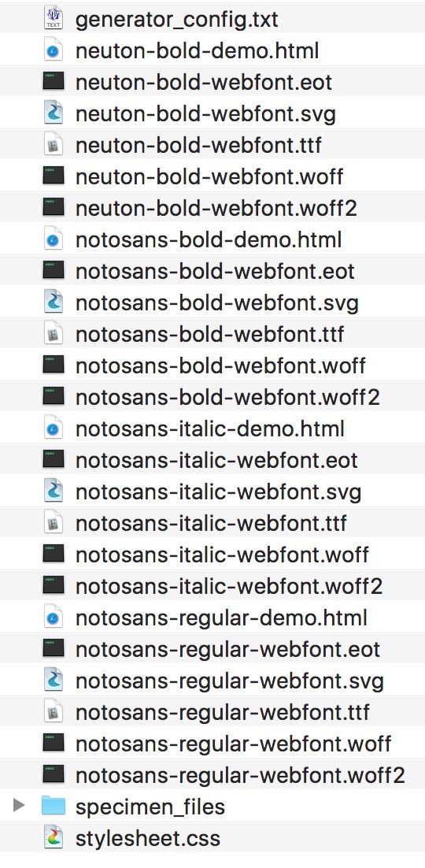The width and height of the screenshot is (425, 868).
Task: Select the file name notosans-regular-webfont.woff
Action: click(234, 746)
